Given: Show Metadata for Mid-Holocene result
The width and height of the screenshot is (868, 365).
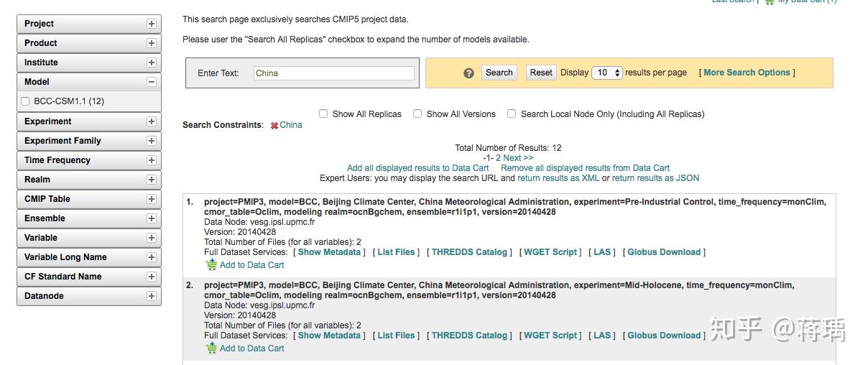Looking at the screenshot, I should [x=329, y=336].
